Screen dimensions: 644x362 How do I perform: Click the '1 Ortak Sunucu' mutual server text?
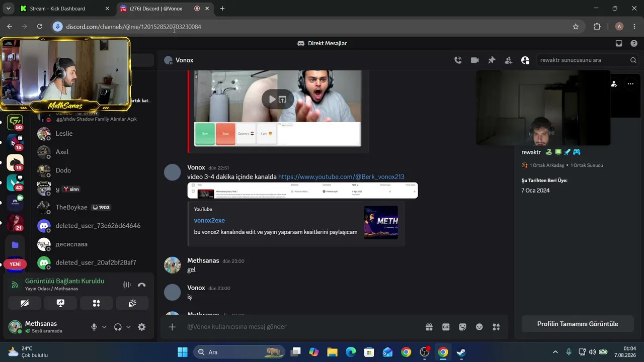coord(587,165)
